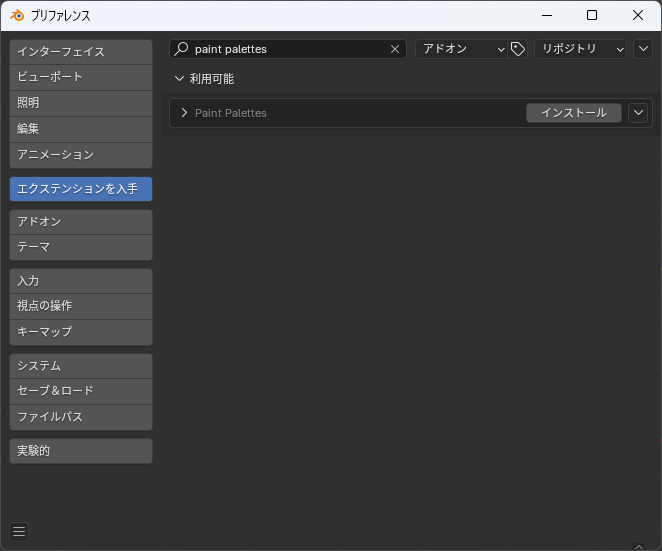Clear the search field with X icon
This screenshot has height=551, width=662.
(395, 49)
